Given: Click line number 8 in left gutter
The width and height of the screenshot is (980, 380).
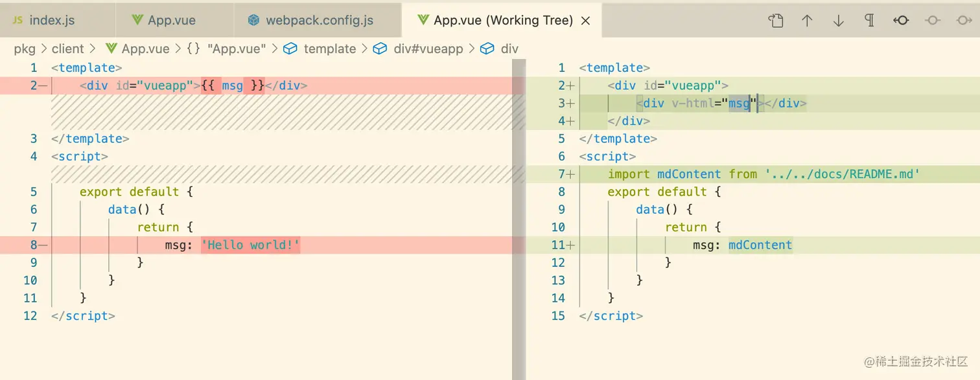Looking at the screenshot, I should (x=33, y=245).
